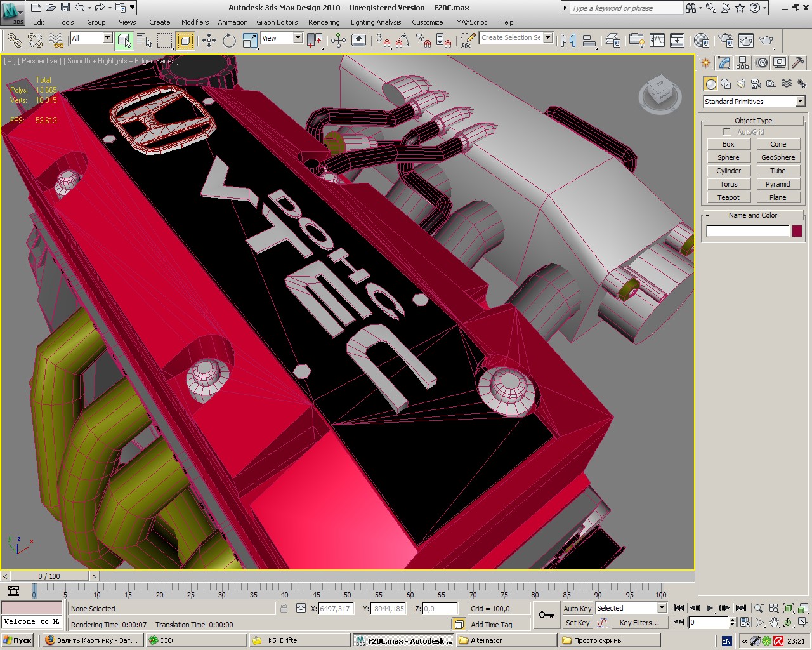Click the Teapot primitive button

coord(728,197)
